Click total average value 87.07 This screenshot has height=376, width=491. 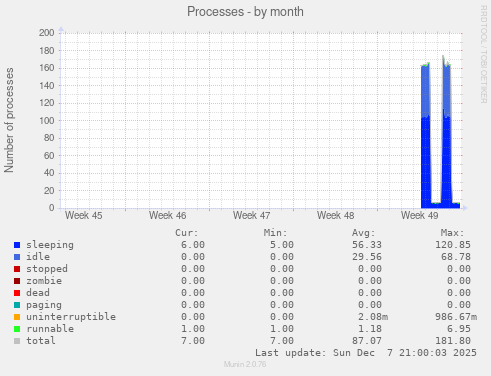pyautogui.click(x=367, y=341)
